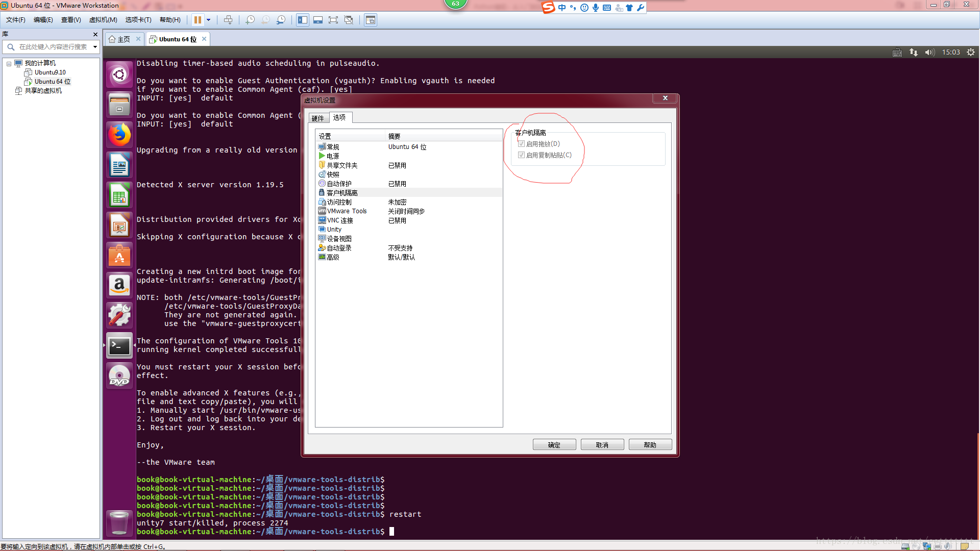This screenshot has height=551, width=980.
Task: Click the 帮助 button in dialog
Action: [650, 445]
